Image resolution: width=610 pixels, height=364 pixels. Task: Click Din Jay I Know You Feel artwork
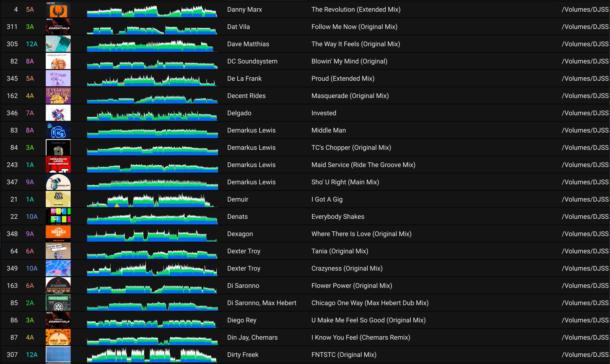click(58, 337)
